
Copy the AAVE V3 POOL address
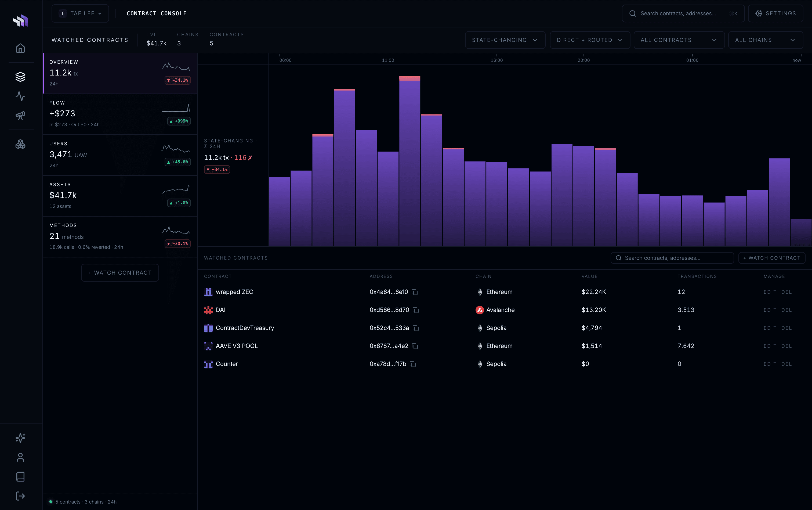[x=415, y=346]
